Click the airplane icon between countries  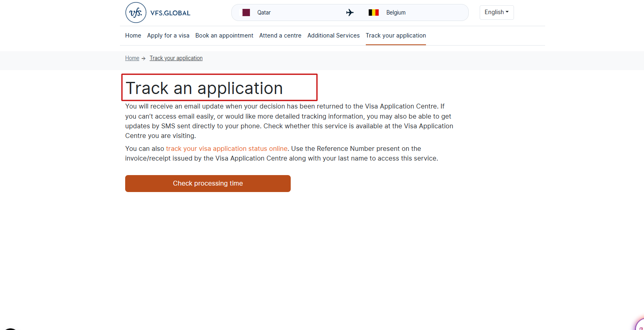point(350,13)
